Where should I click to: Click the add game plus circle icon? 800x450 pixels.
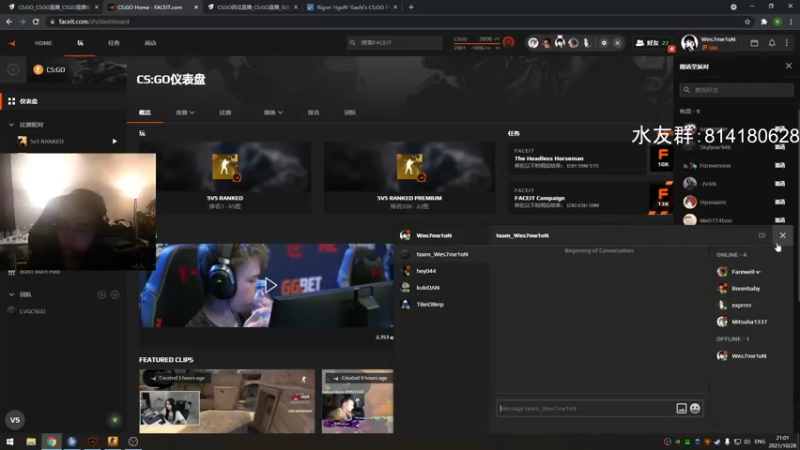click(x=13, y=69)
